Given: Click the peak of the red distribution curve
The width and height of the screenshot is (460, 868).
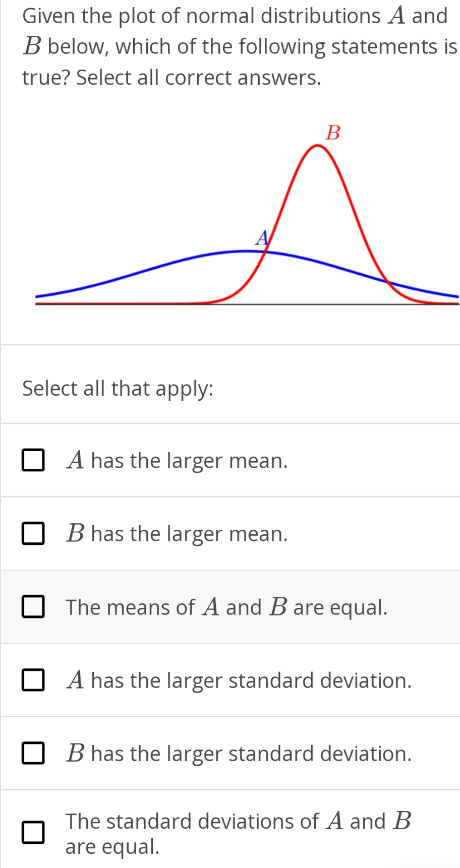Looking at the screenshot, I should click(317, 146).
